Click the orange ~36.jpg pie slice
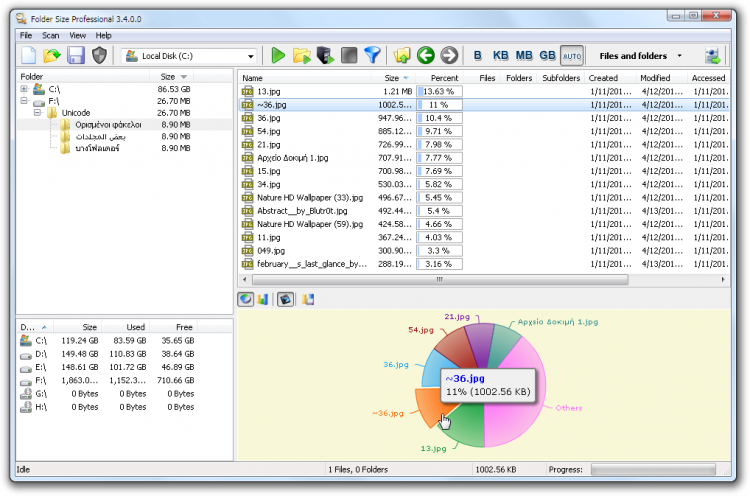 pos(430,403)
